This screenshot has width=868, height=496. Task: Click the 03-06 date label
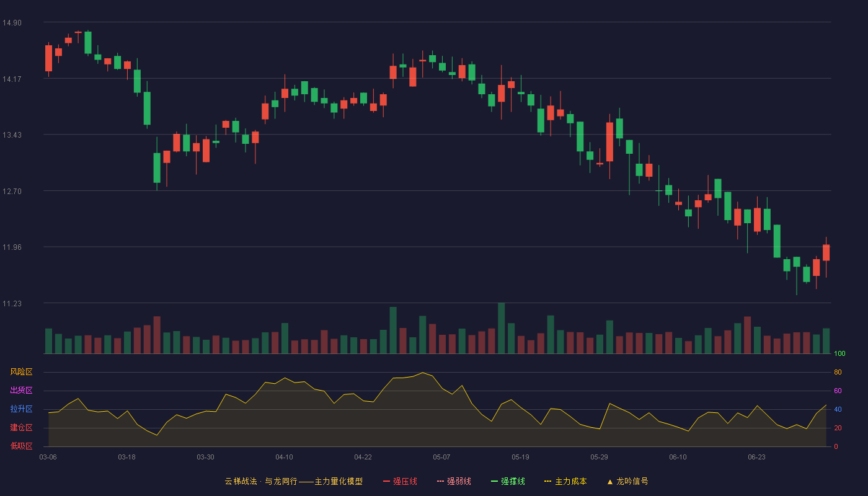[x=48, y=457]
